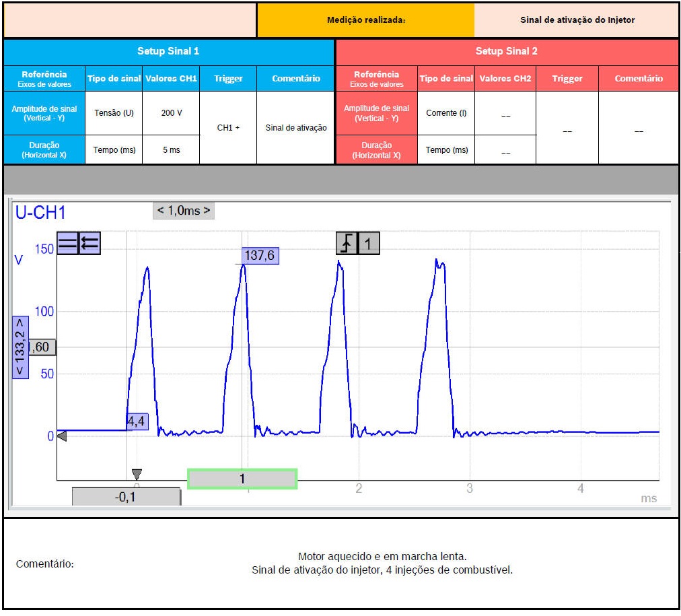Adjust the < 133,2 > vertical delta selector
This screenshot has height=616, width=681.
coord(21,347)
